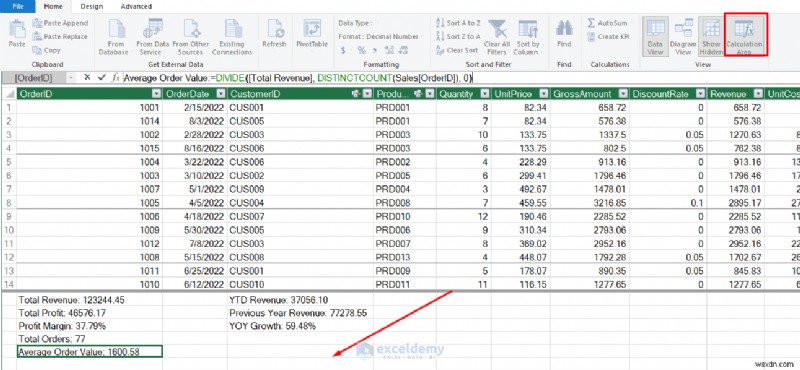Switch to the Home tab

(53, 7)
